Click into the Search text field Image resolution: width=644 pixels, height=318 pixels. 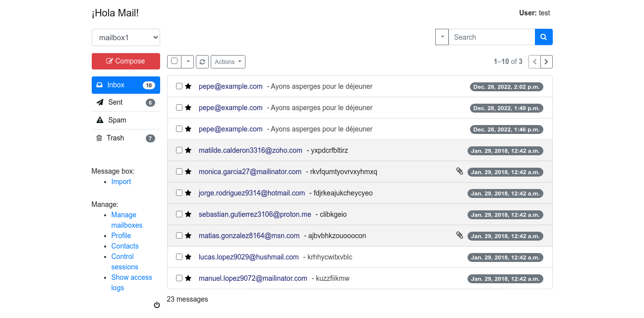491,37
